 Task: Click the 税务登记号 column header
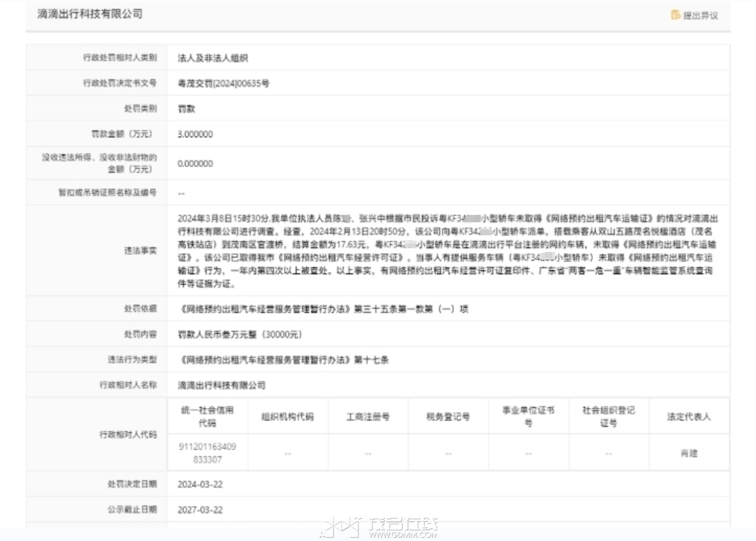448,417
